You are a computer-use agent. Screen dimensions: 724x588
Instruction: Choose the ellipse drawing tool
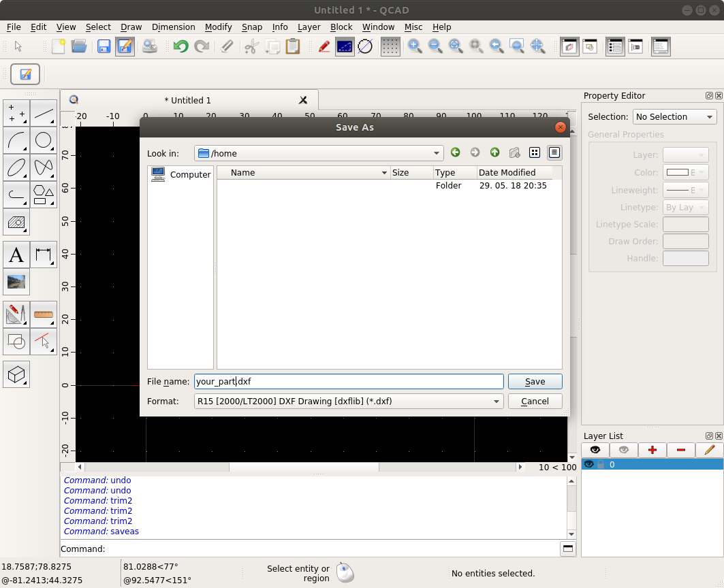(16, 167)
